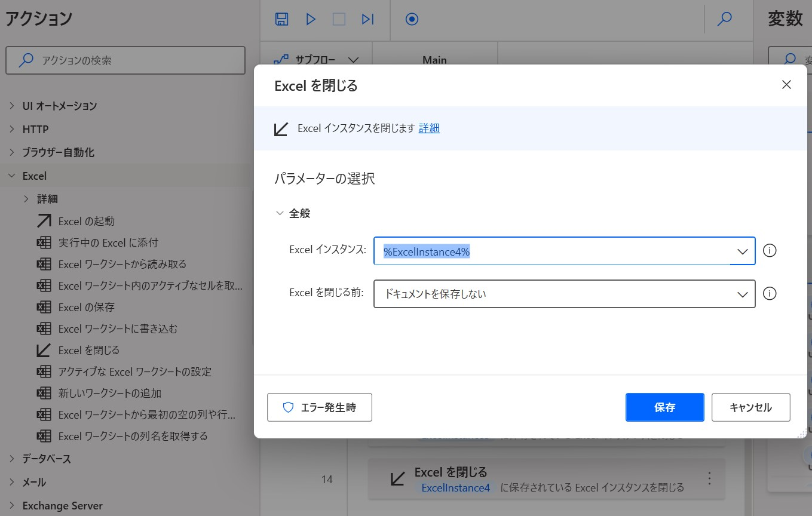Image resolution: width=812 pixels, height=516 pixels.
Task: Run the next action with the step icon
Action: click(x=367, y=19)
